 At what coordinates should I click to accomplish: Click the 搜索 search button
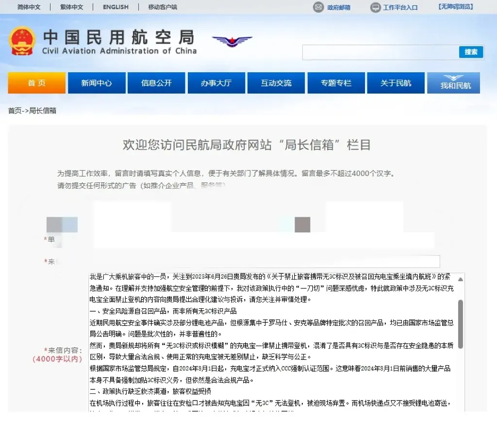(x=471, y=52)
